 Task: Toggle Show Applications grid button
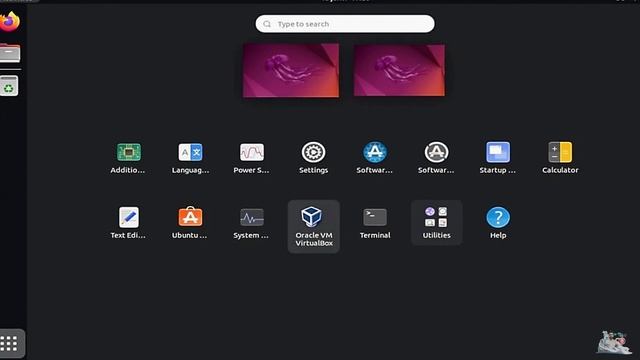click(12, 343)
